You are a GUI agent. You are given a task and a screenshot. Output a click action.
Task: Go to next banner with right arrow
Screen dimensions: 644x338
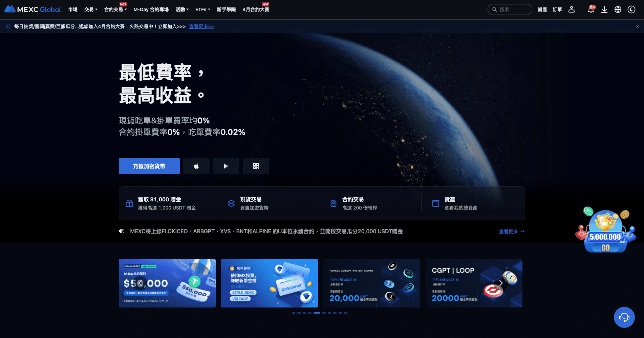(501, 283)
